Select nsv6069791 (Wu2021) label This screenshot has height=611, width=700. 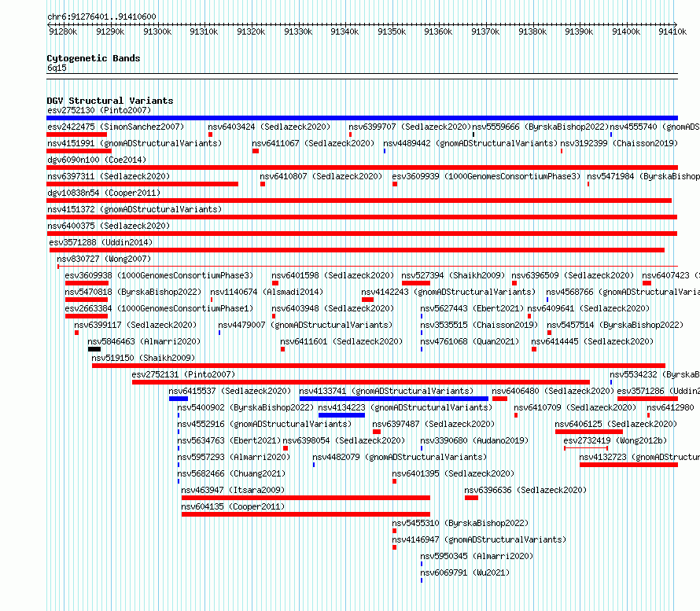click(465, 572)
